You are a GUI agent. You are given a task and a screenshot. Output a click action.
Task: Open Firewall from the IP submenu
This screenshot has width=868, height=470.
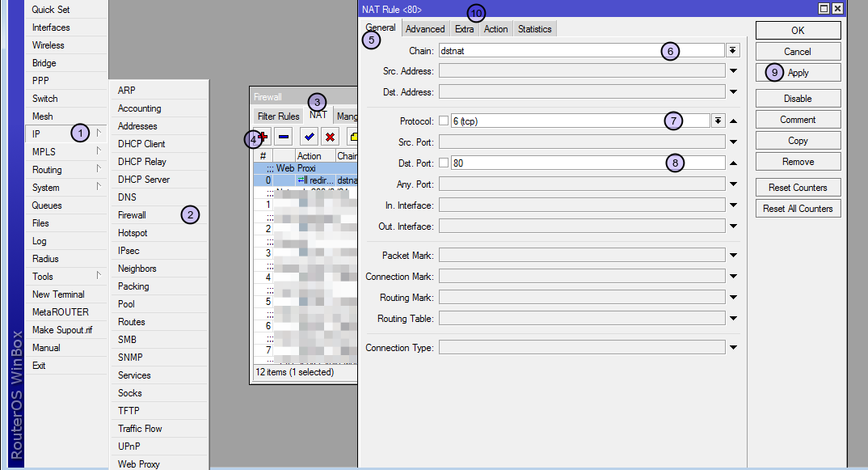(133, 215)
